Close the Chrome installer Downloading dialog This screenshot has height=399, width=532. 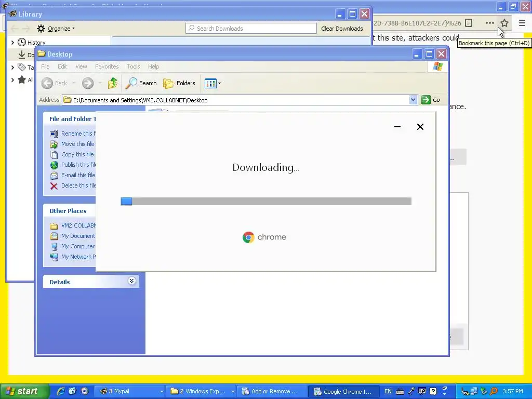[420, 127]
